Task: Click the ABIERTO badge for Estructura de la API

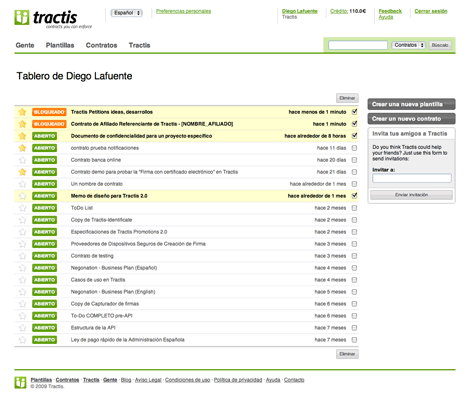Action: pos(44,328)
